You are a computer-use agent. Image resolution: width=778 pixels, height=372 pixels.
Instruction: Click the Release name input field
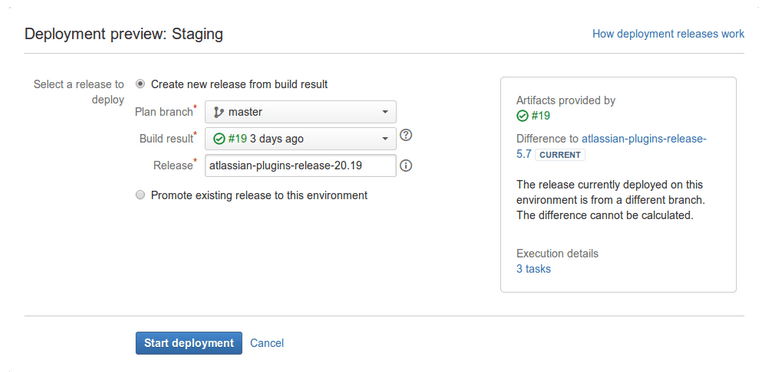[301, 166]
